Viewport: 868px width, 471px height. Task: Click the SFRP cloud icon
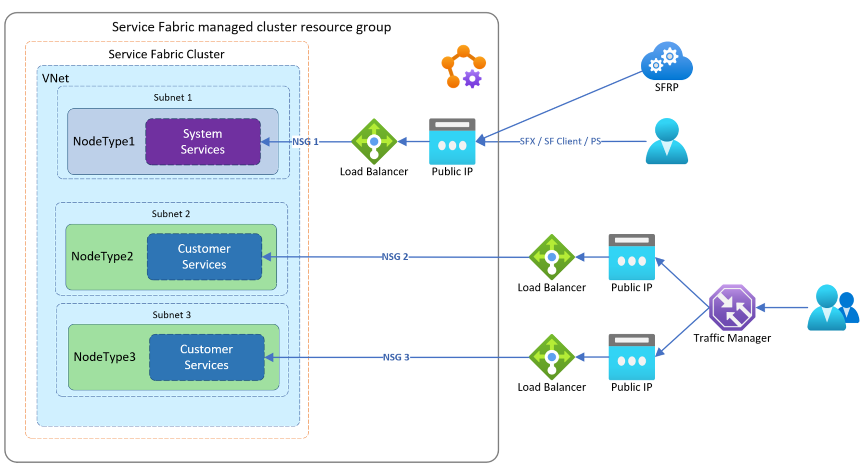pos(667,62)
